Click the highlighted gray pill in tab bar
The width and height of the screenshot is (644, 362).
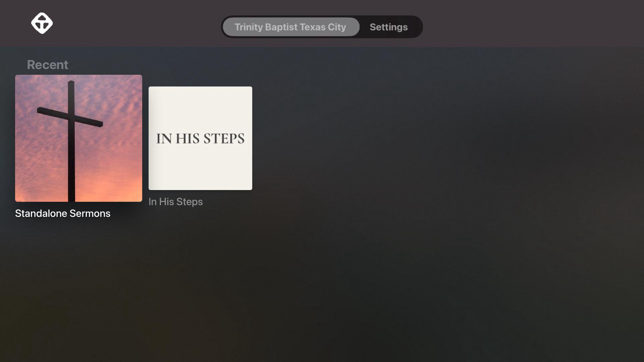[290, 27]
